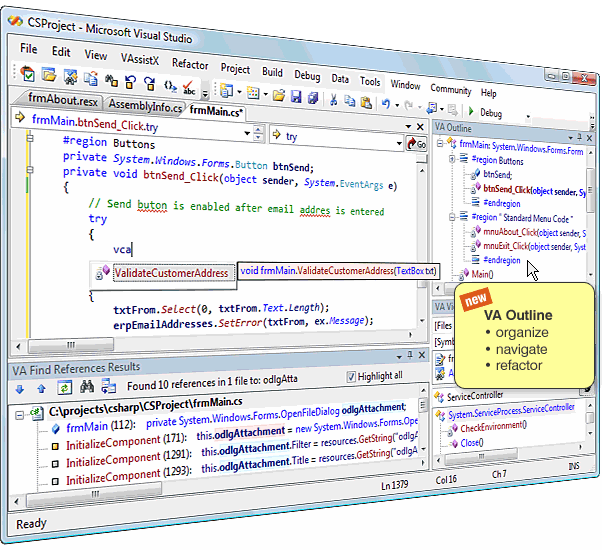Expand region Buttons node in VA Outline
The image size is (602, 550).
click(452, 159)
